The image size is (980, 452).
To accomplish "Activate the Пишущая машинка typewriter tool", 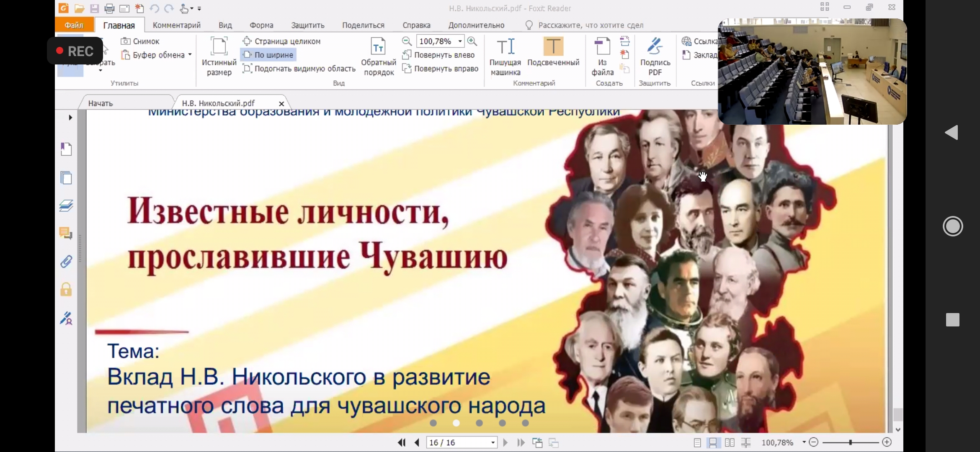I will pyautogui.click(x=505, y=56).
